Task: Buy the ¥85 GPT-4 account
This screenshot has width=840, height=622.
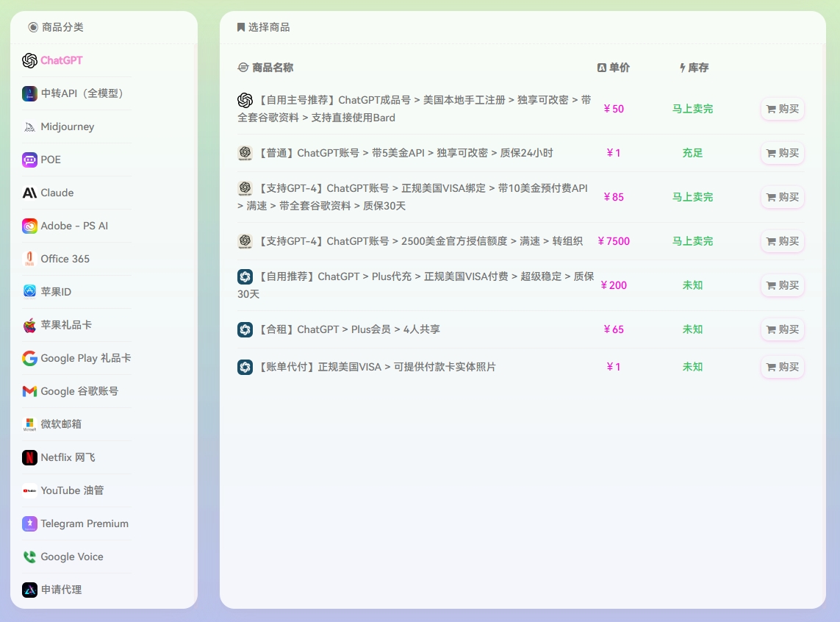Action: [782, 197]
